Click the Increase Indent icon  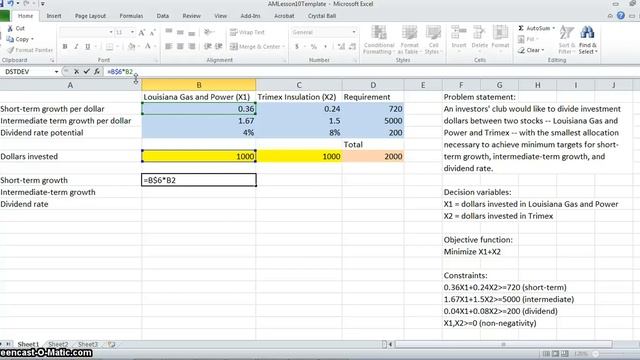pos(219,47)
